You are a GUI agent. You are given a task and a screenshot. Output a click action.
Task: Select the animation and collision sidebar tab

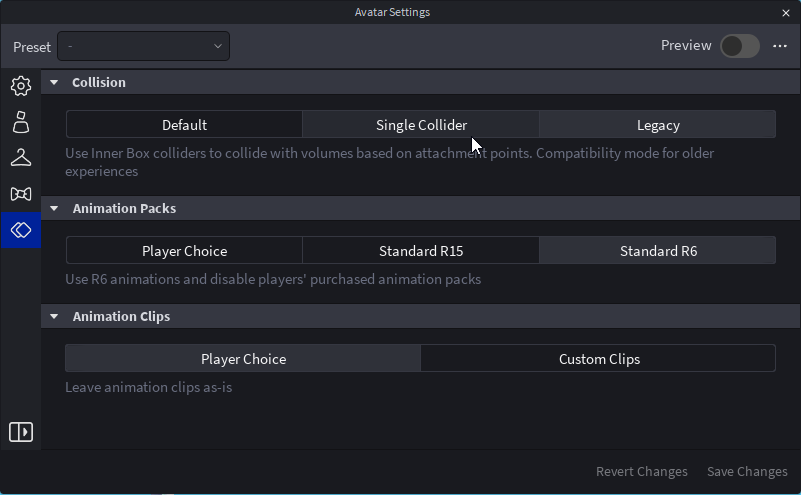tap(20, 230)
